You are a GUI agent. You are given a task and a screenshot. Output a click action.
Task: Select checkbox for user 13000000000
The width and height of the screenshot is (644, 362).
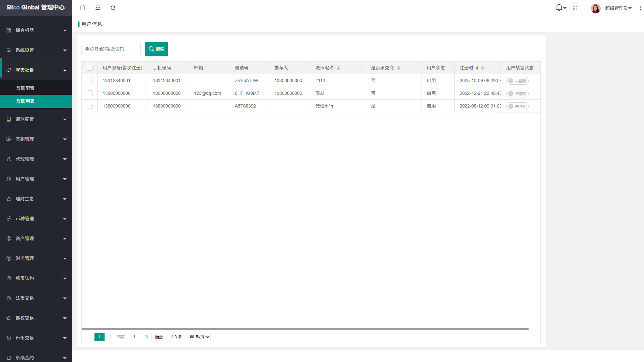point(90,93)
